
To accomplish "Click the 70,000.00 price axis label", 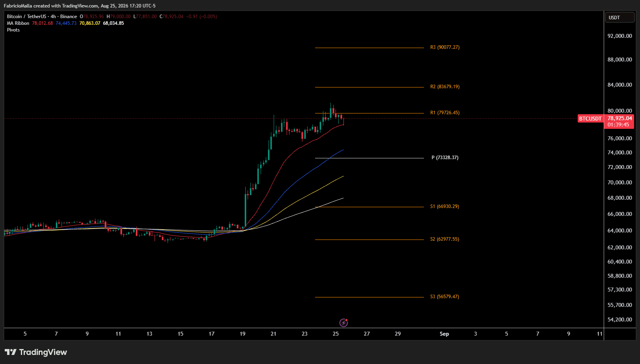I will pos(619,182).
